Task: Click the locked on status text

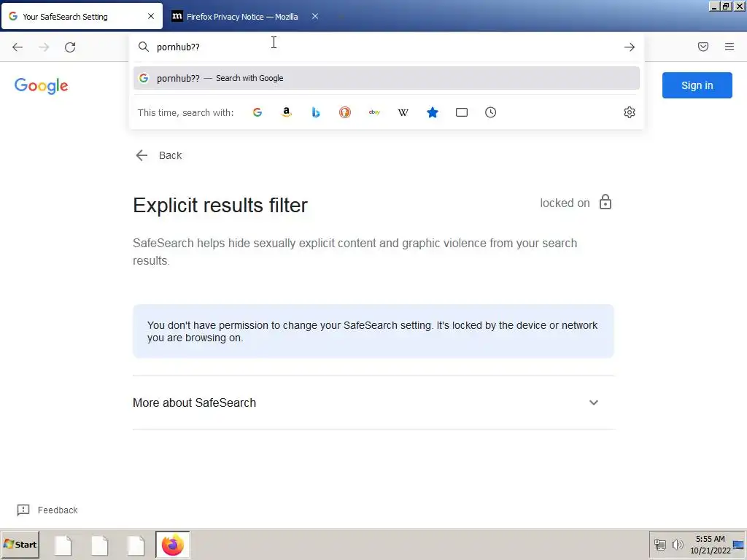Action: coord(565,203)
